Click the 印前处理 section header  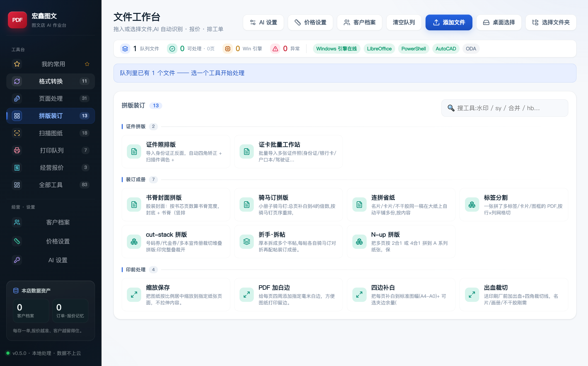pos(136,269)
